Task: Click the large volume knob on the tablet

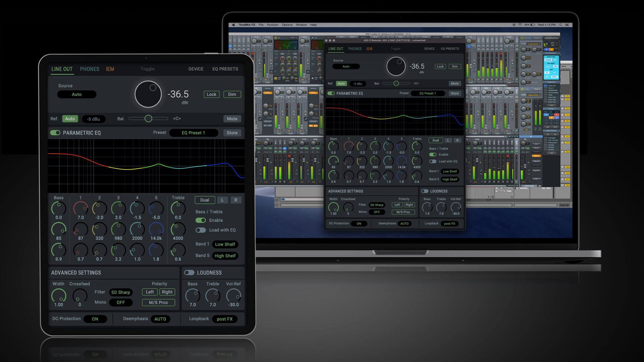Action: pyautogui.click(x=148, y=94)
